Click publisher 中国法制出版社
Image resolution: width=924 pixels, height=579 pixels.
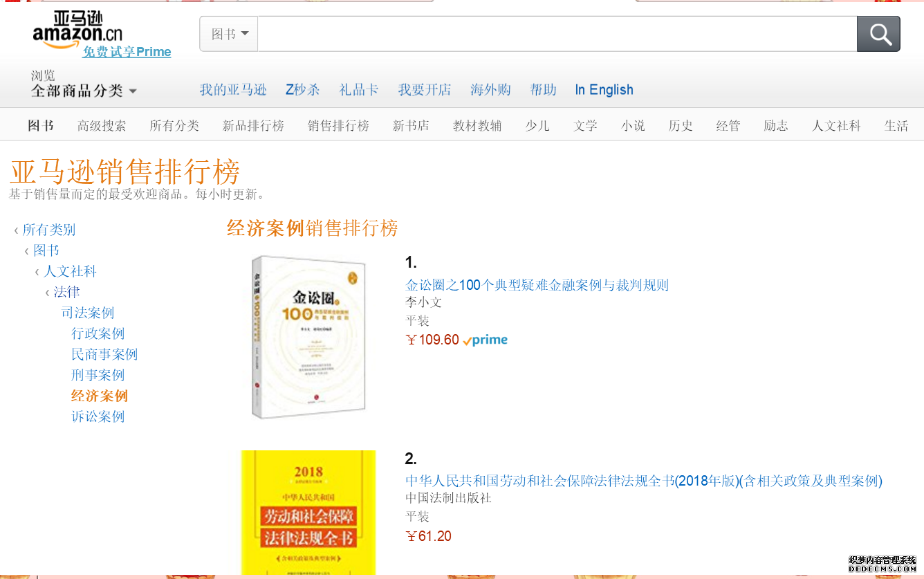pyautogui.click(x=448, y=498)
